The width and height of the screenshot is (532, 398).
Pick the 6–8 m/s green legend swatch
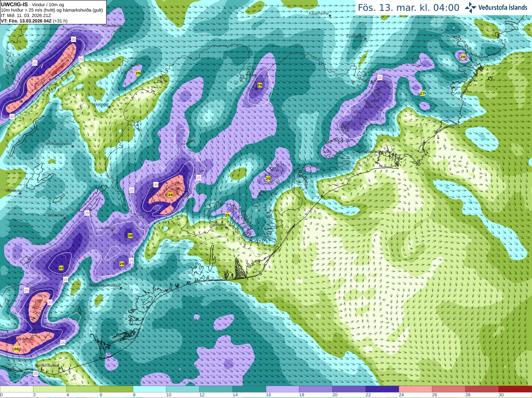tap(116, 389)
